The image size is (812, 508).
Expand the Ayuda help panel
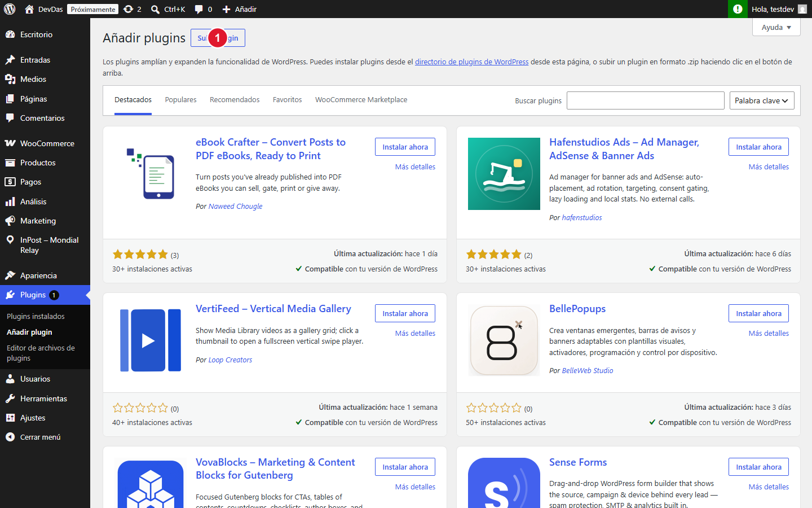tap(776, 27)
